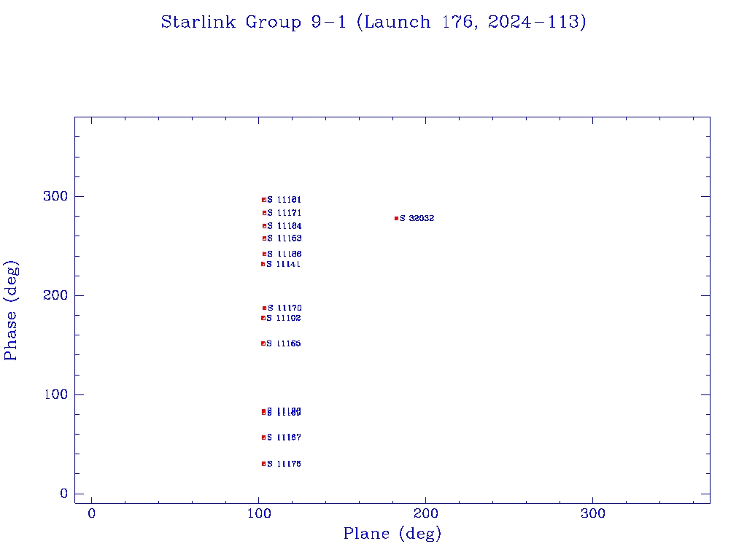Screen dimensions: 747x560
Task: Click the red data point beside S 32032
Action: [x=396, y=219]
